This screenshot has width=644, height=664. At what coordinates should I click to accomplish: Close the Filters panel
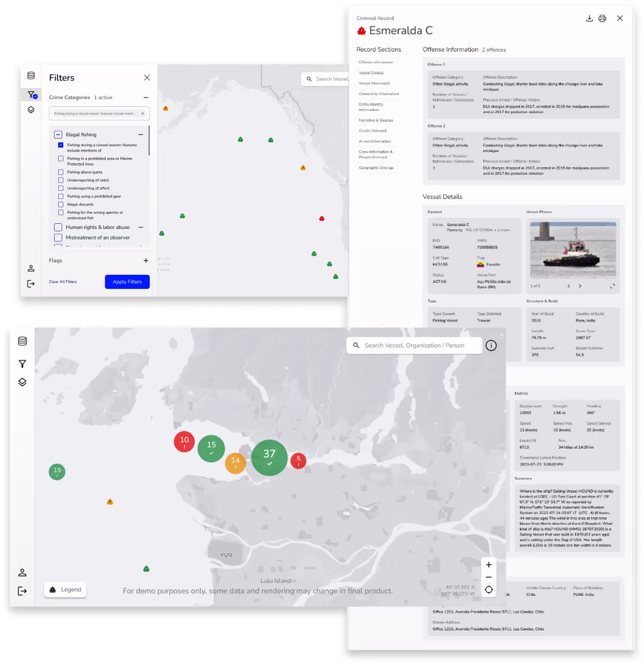[x=147, y=78]
